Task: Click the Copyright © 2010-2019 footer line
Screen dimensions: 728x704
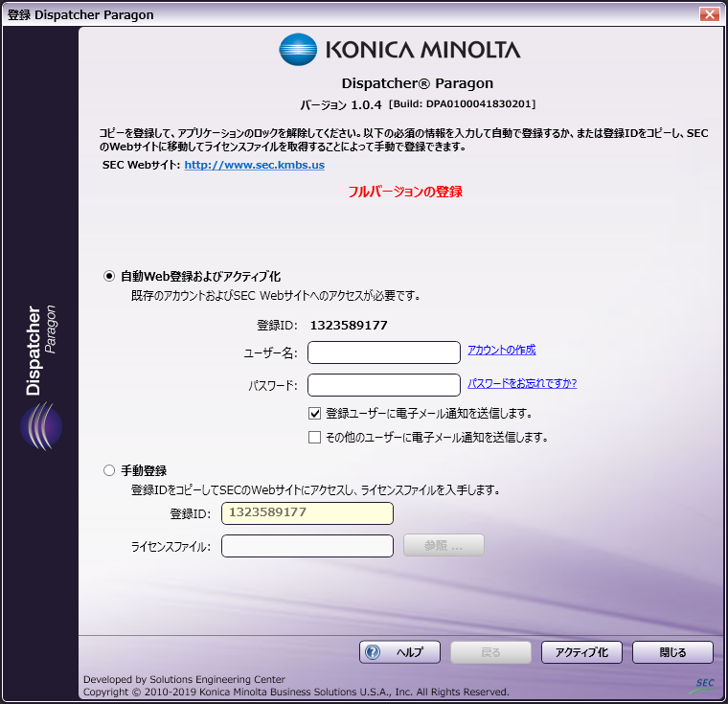Action: (x=296, y=692)
